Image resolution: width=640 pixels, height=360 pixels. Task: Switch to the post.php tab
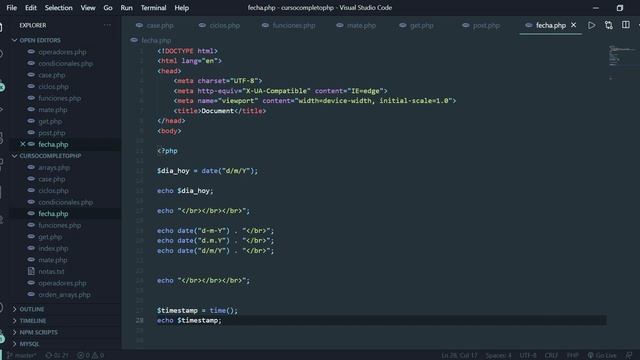pyautogui.click(x=481, y=25)
